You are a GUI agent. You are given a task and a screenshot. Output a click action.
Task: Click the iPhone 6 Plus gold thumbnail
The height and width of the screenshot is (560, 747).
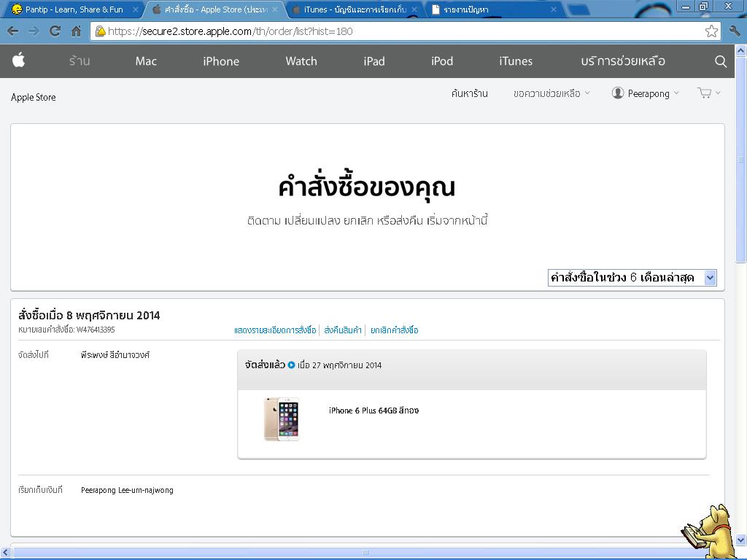pyautogui.click(x=282, y=419)
